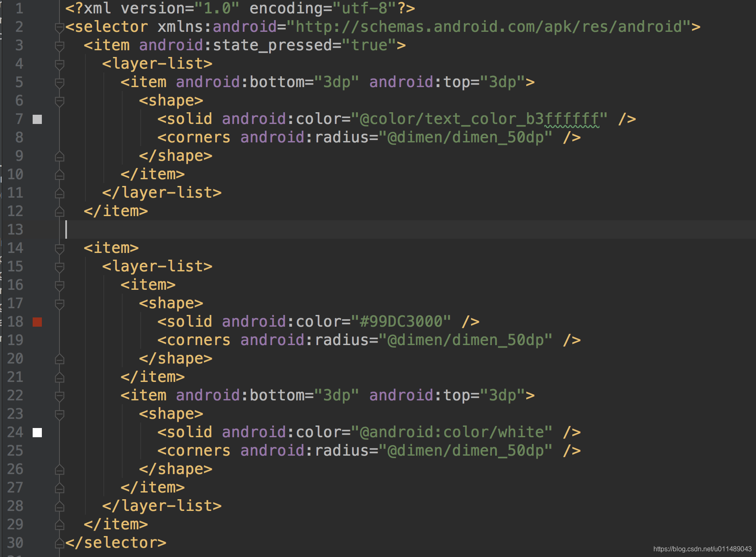Click the gray color swatch on line 7
This screenshot has width=756, height=557.
(x=37, y=119)
